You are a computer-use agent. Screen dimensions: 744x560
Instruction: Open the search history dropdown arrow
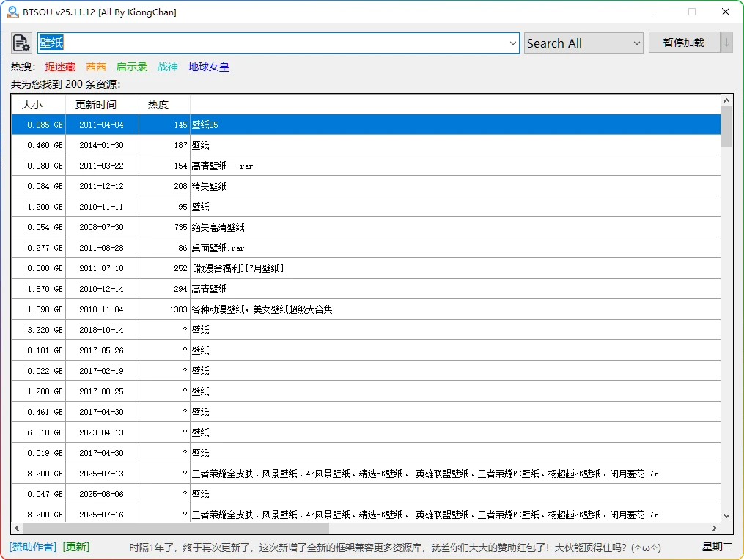click(x=513, y=43)
